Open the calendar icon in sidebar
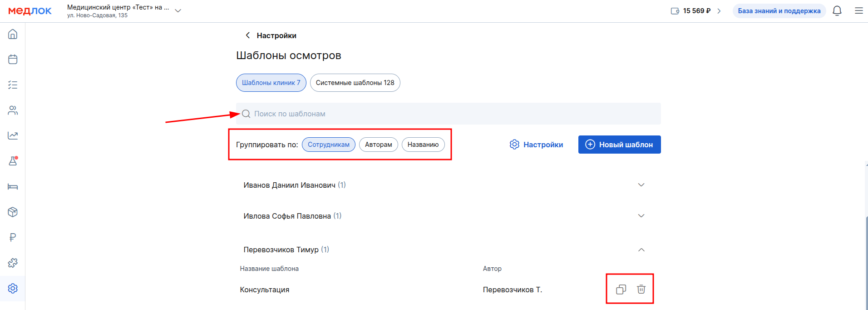 point(13,60)
